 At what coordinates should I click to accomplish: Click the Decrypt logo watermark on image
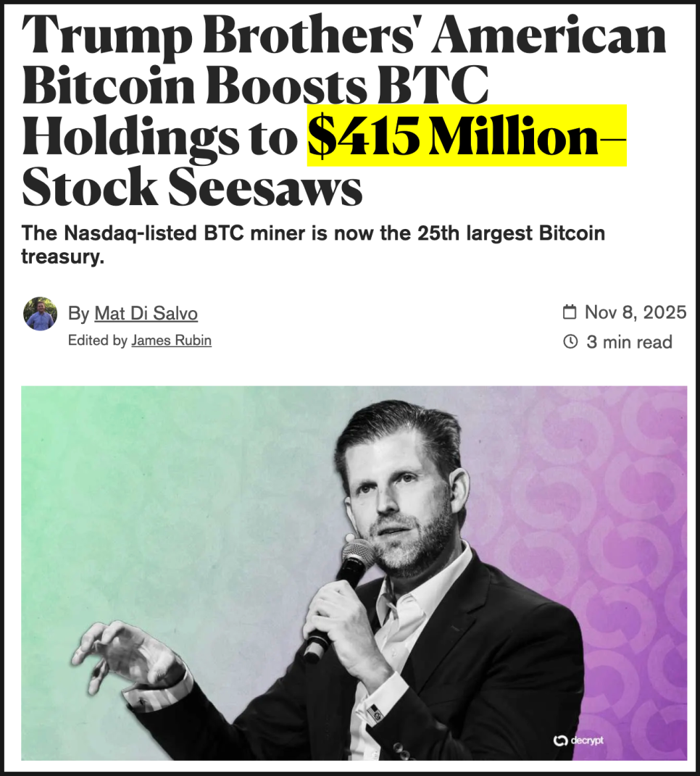tap(559, 740)
